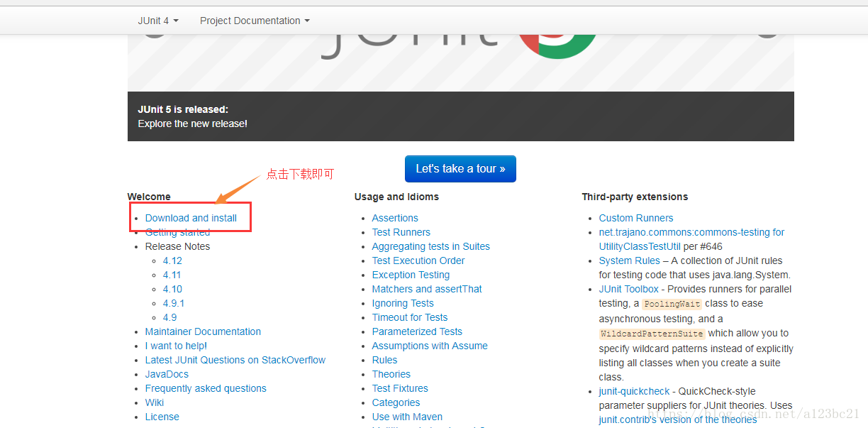Click the 'JUnit 5 is released:' heading
Viewport: 868px width, 428px height.
pyautogui.click(x=183, y=109)
